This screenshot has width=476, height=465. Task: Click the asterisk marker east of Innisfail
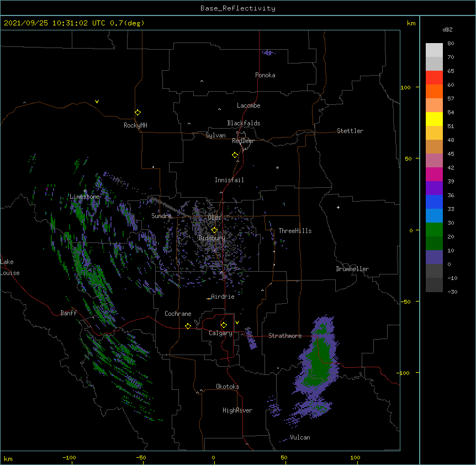[277, 168]
